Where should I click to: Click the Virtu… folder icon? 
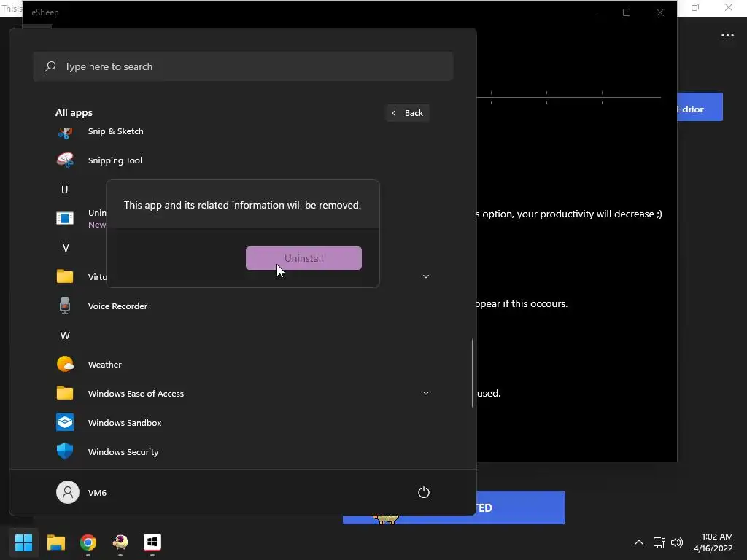pyautogui.click(x=65, y=276)
